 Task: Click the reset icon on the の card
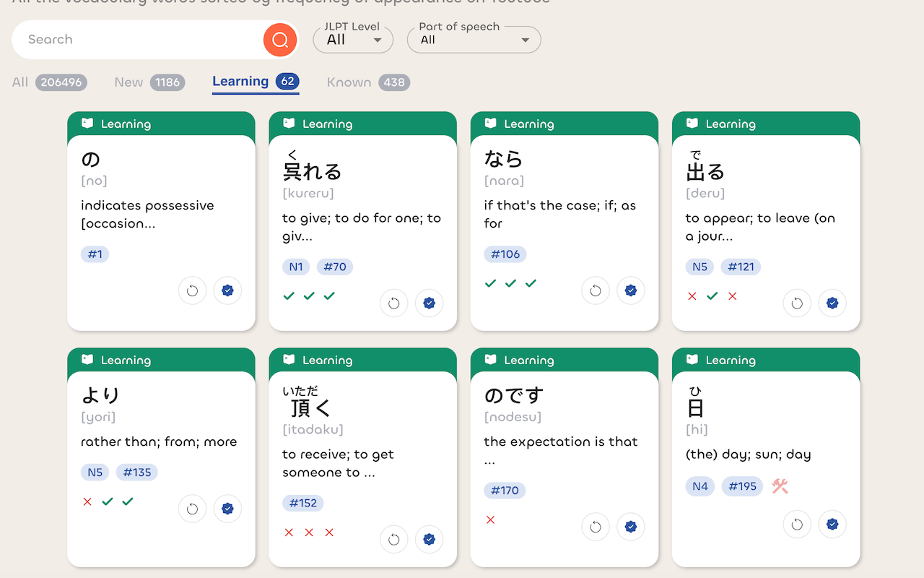[x=192, y=290]
